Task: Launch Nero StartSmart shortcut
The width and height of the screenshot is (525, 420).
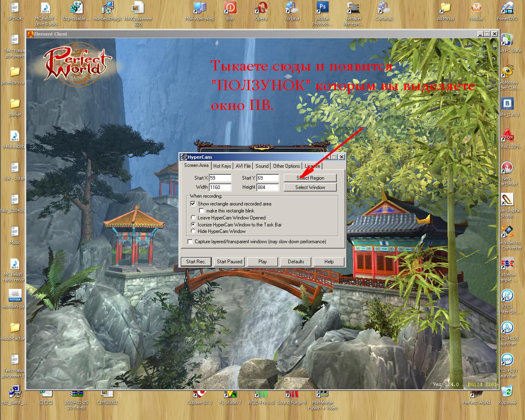Action: coord(509,174)
